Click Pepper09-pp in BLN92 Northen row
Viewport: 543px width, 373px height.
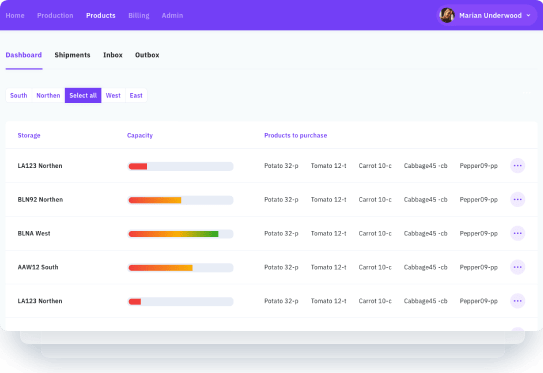coord(479,199)
